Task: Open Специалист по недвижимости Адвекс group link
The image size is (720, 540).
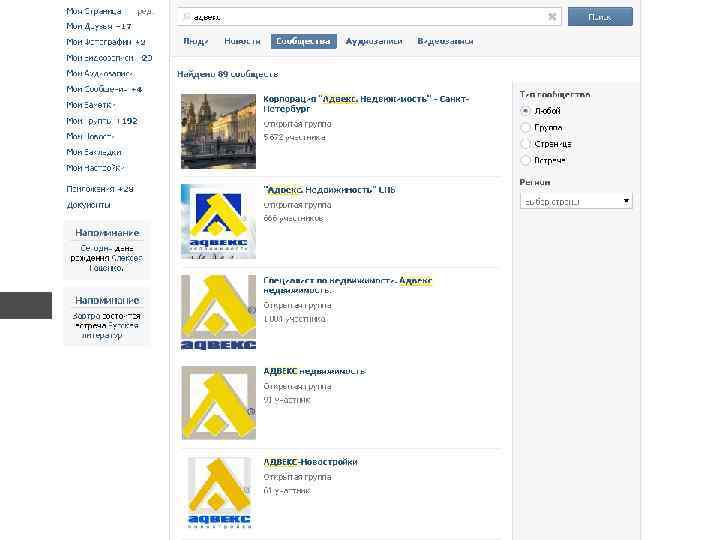Action: pos(348,285)
